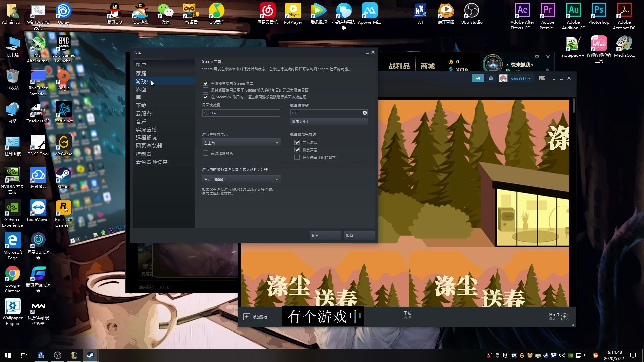Screen dimensions: 644x362
Task: Expand 游戏内的服务器浏览器 dropdown
Action: pos(277,179)
